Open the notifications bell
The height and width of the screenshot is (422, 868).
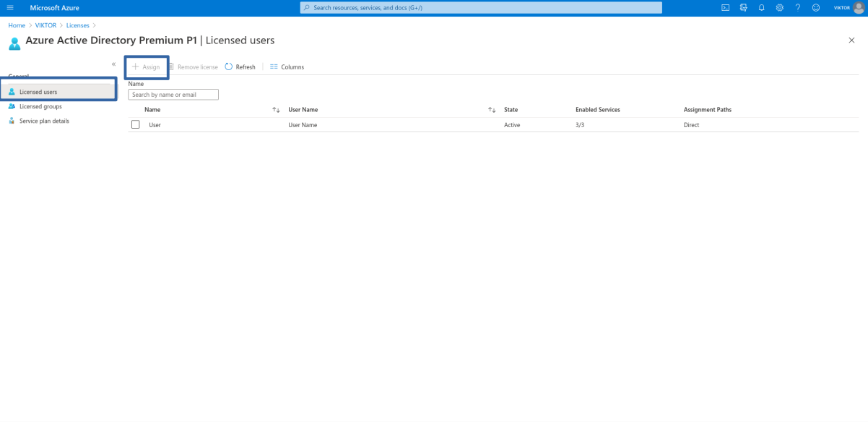click(x=761, y=8)
